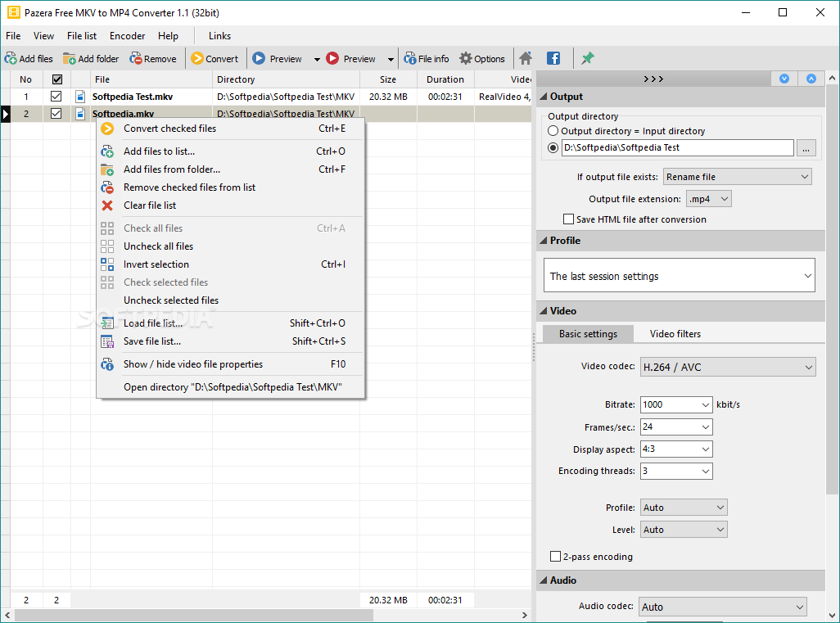Open Options gear in the toolbar
This screenshot has width=840, height=623.
[482, 58]
